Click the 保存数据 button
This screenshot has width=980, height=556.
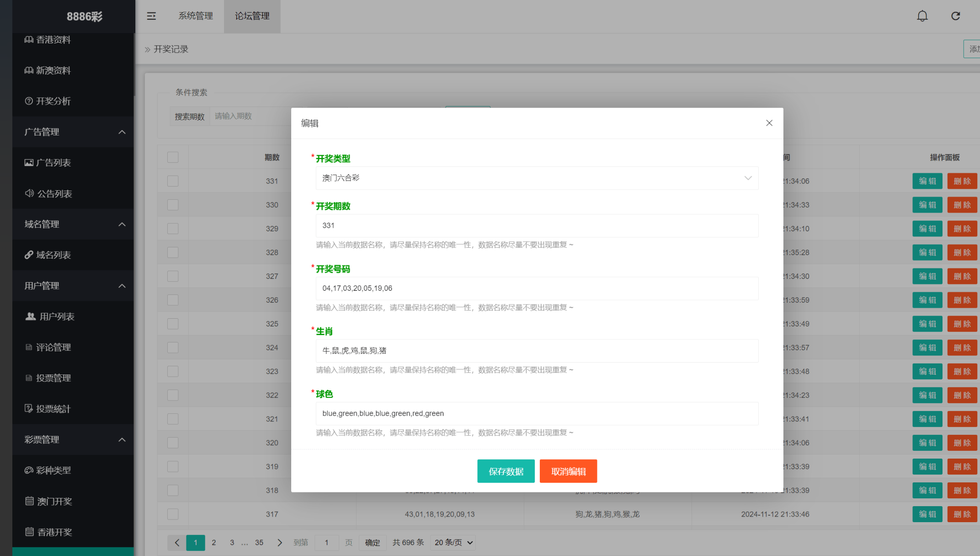(506, 471)
